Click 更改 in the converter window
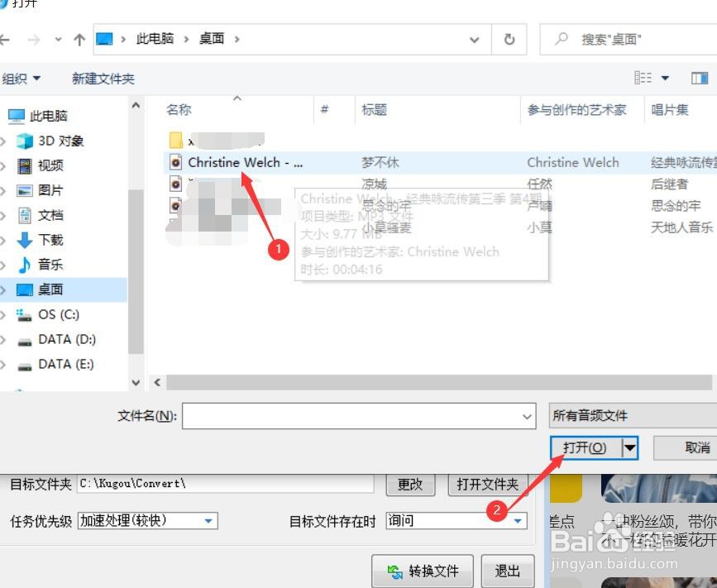Screen dimensions: 717x588 [x=410, y=484]
